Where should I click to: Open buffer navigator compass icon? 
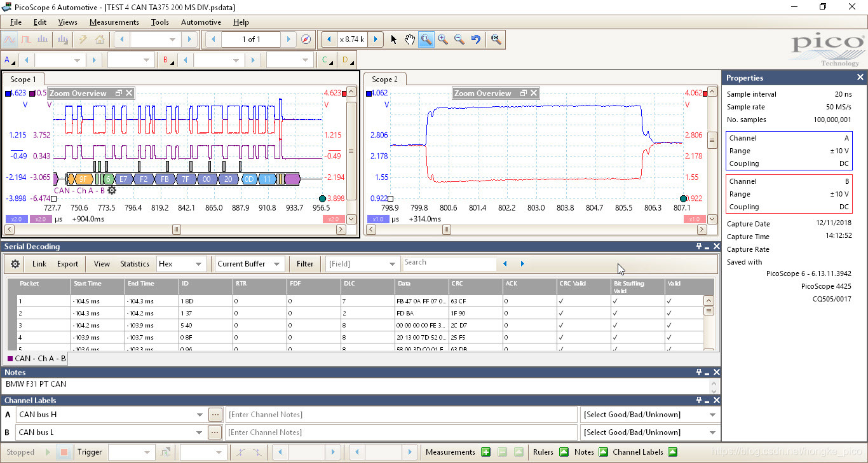point(306,39)
